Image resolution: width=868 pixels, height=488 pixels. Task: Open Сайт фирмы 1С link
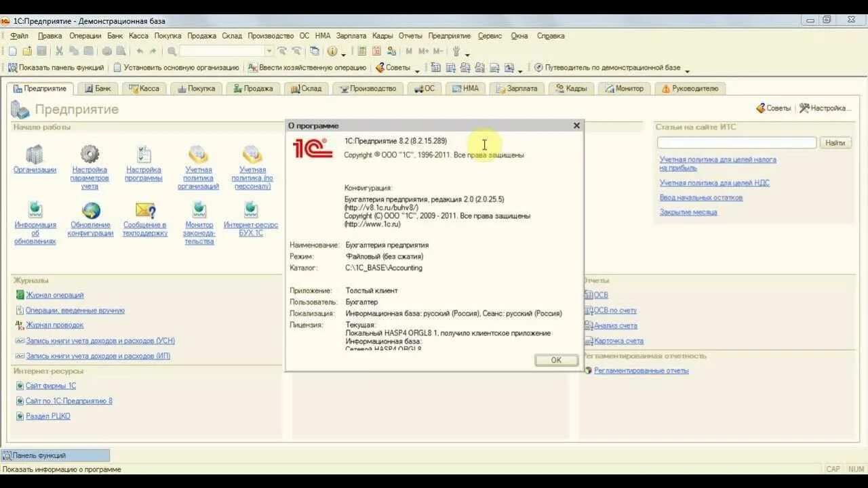point(51,386)
